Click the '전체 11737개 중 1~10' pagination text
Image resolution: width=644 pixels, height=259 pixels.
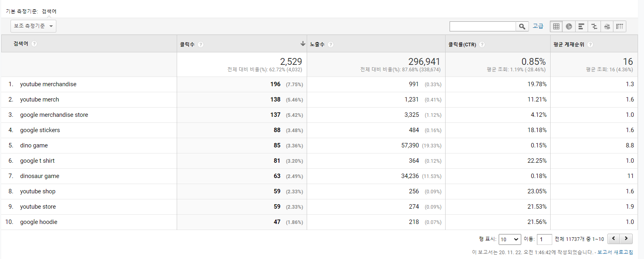point(579,239)
